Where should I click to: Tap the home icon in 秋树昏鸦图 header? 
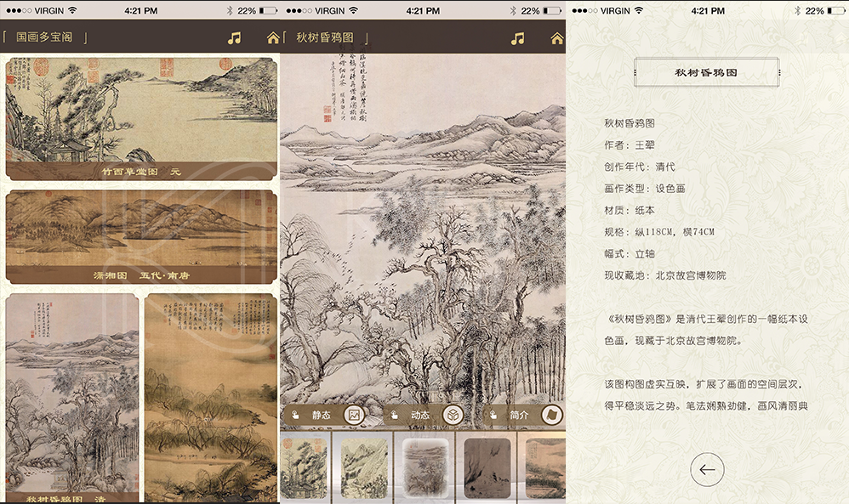click(x=557, y=38)
